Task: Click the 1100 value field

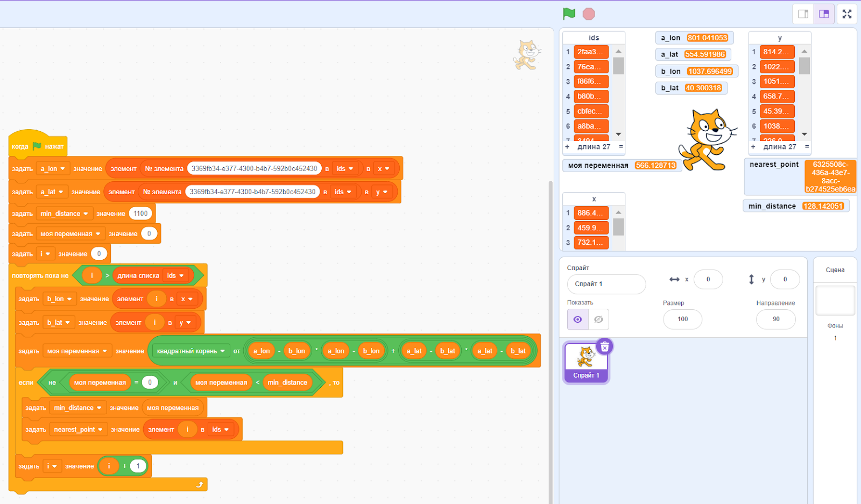Action: 140,214
